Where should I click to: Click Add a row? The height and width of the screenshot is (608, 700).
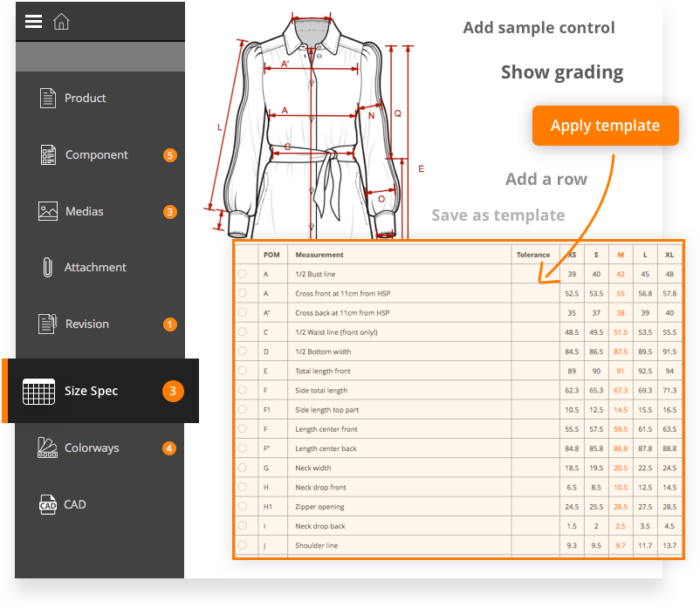546,180
